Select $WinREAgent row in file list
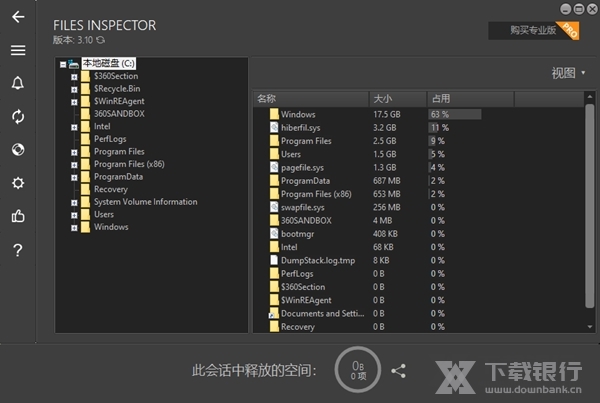 [419, 300]
